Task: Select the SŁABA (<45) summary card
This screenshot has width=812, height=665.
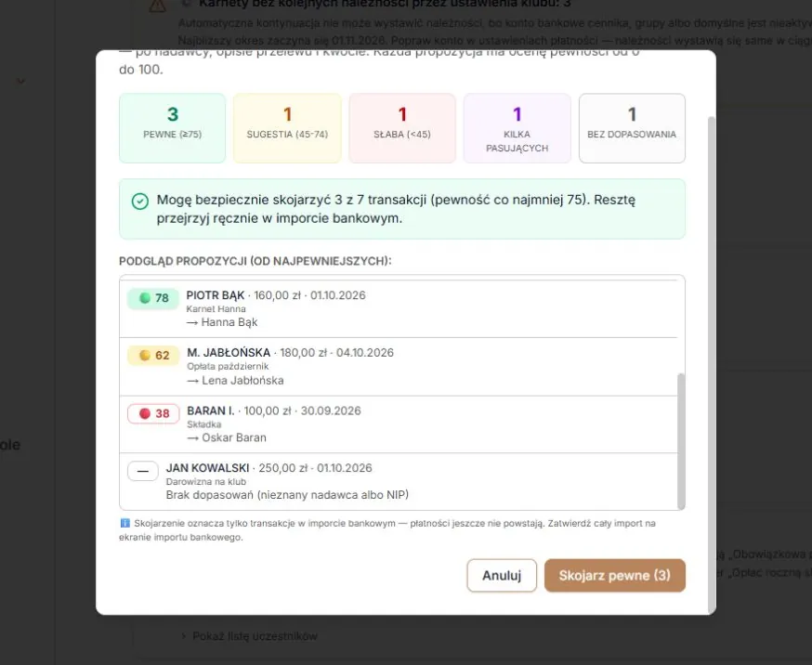Action: pos(402,128)
